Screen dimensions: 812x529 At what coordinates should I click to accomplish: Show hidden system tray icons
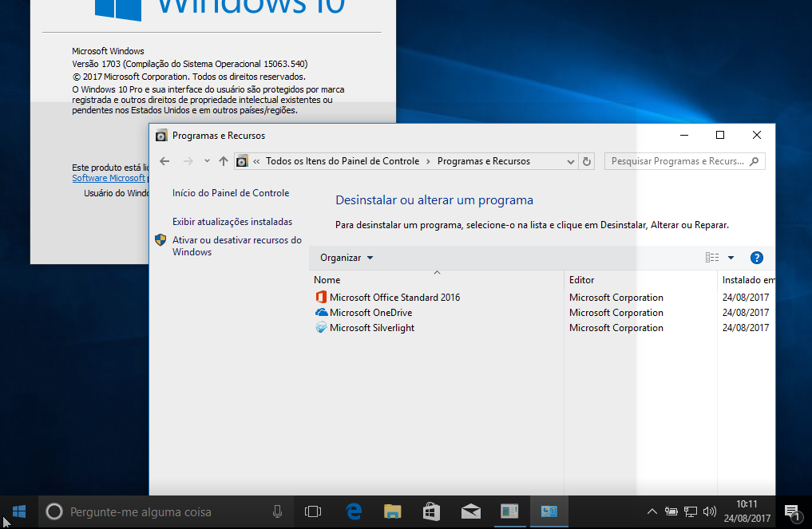(652, 512)
